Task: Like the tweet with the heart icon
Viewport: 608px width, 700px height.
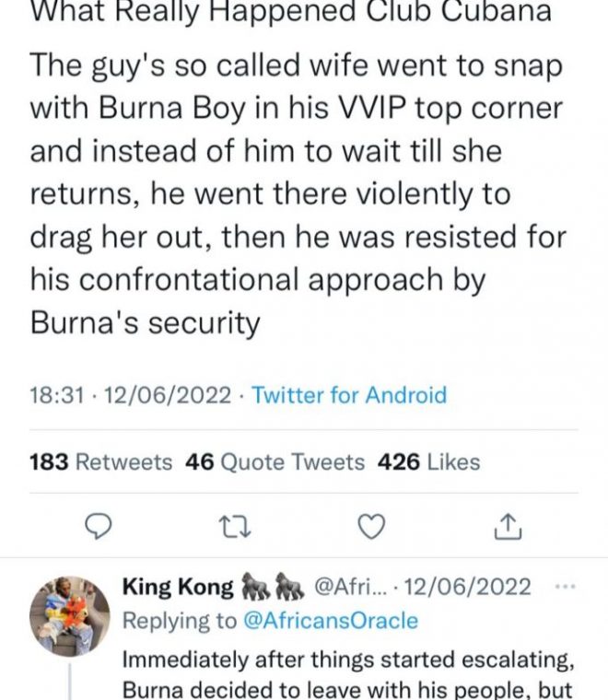Action: click(370, 525)
